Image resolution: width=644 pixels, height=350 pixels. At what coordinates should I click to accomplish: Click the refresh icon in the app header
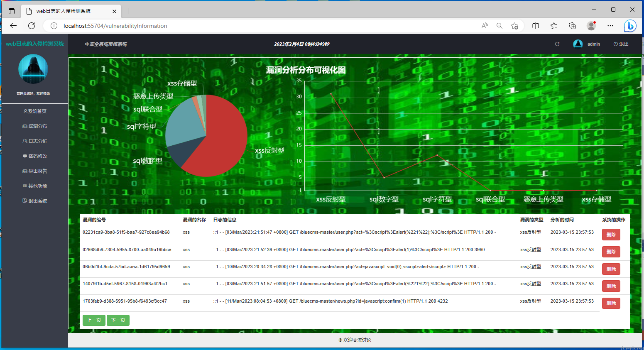point(557,44)
